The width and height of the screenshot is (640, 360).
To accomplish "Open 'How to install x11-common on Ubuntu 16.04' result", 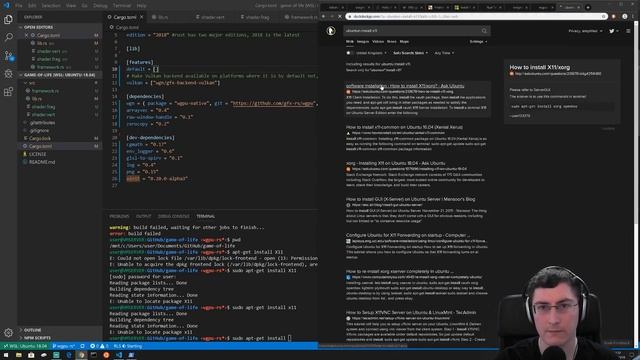I will (x=404, y=127).
